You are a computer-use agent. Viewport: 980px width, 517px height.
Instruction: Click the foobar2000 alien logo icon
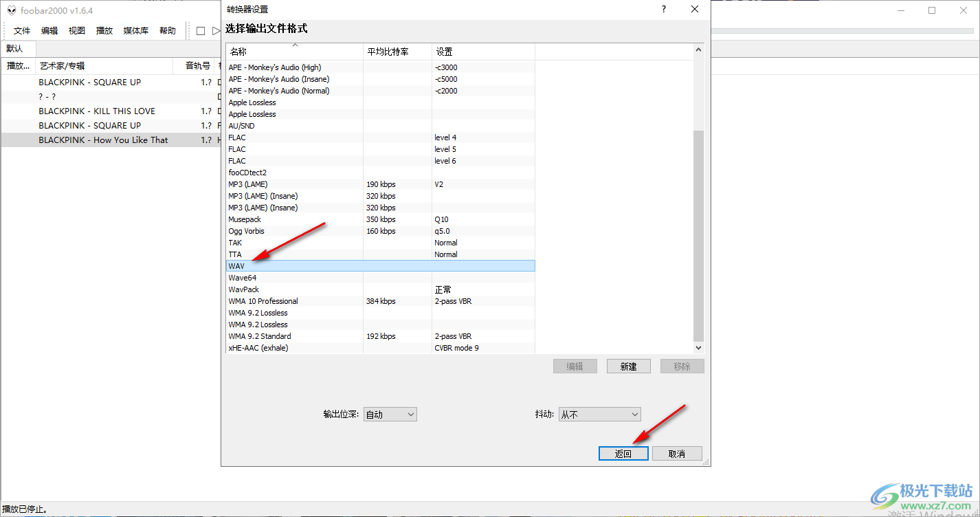[x=11, y=10]
